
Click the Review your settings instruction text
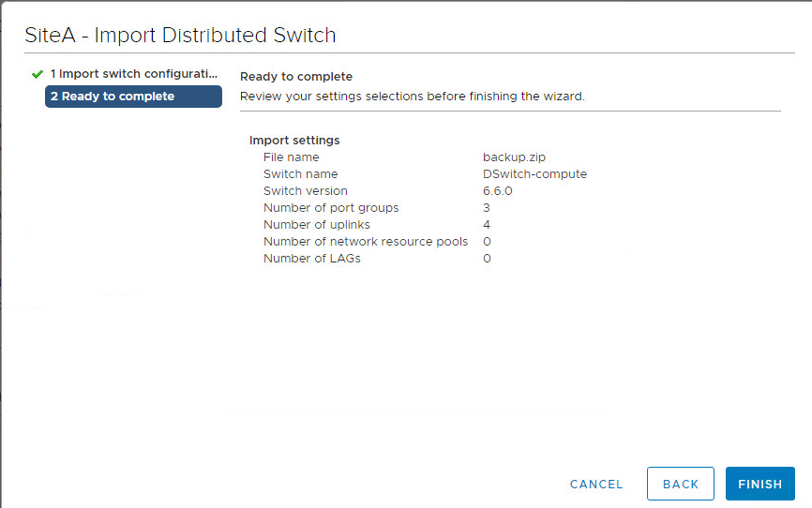tap(412, 97)
